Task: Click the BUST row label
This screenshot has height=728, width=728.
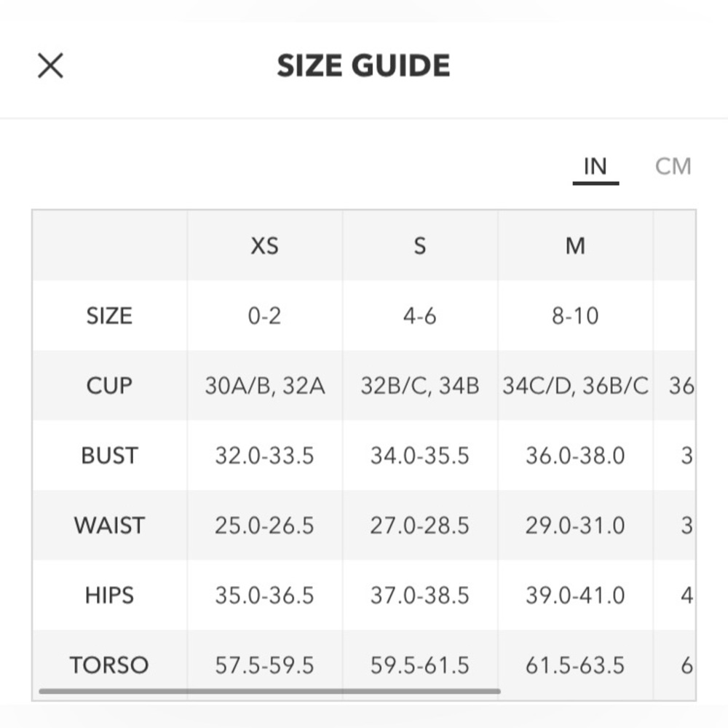Action: (109, 456)
